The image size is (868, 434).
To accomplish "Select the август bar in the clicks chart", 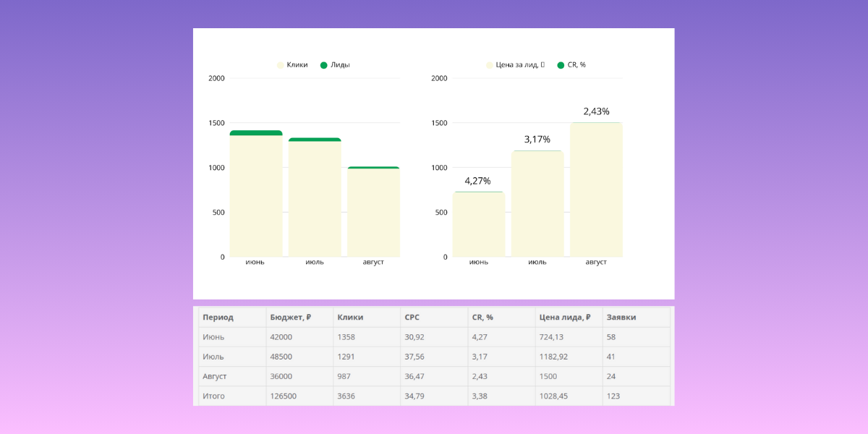I will (x=373, y=213).
